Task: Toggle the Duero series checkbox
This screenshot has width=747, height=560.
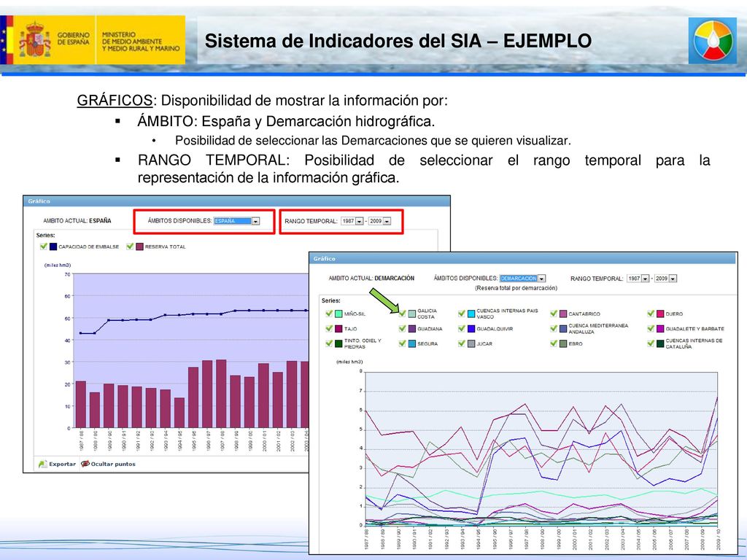Action: [651, 314]
